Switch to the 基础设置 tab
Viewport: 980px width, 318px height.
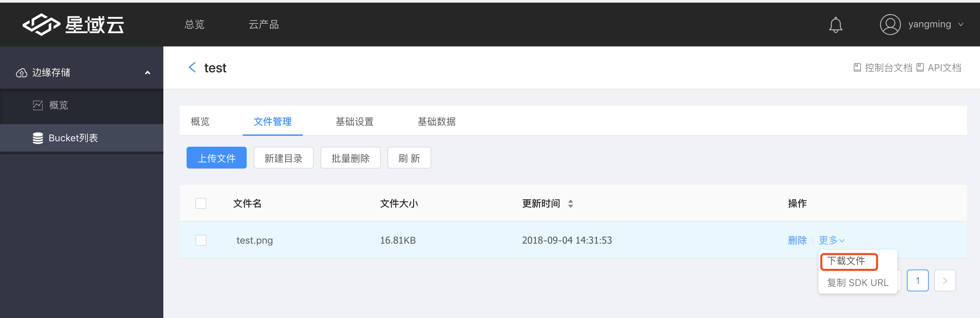coord(354,121)
